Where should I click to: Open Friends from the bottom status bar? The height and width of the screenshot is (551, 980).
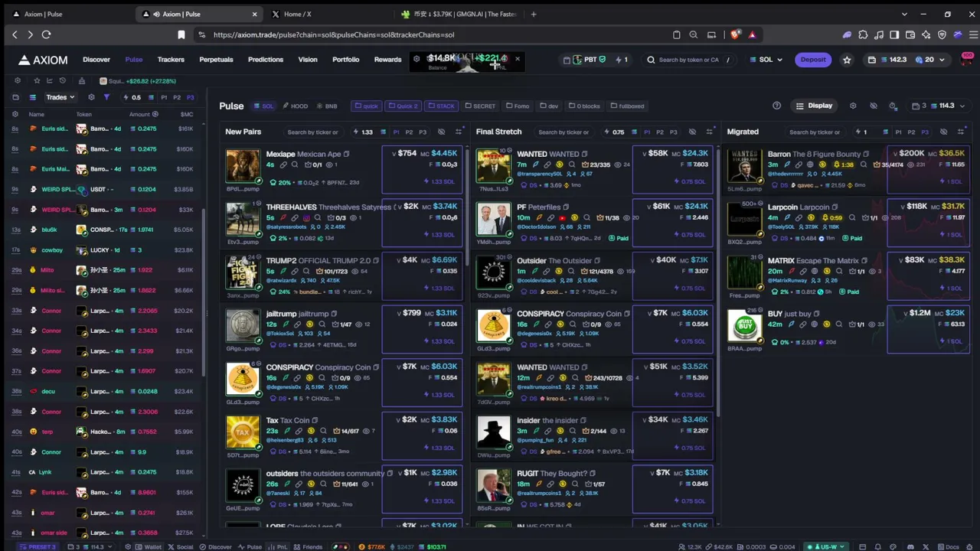tap(308, 546)
